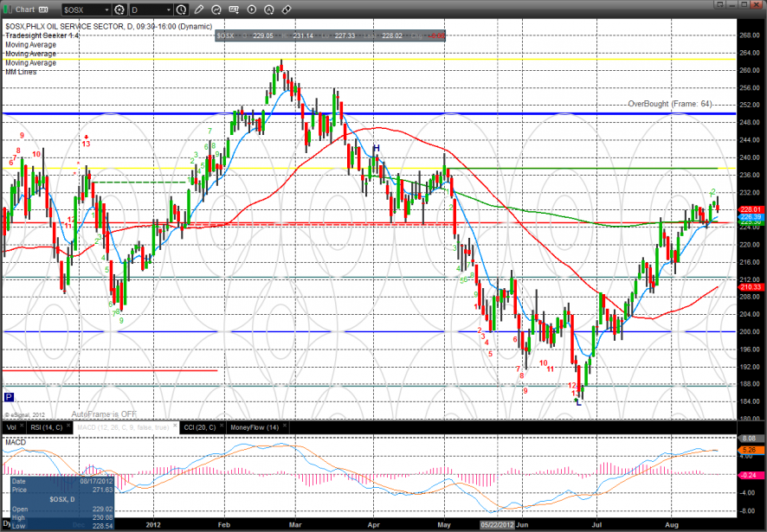
Task: Open the symbol settings gear icon
Action: [x=119, y=10]
